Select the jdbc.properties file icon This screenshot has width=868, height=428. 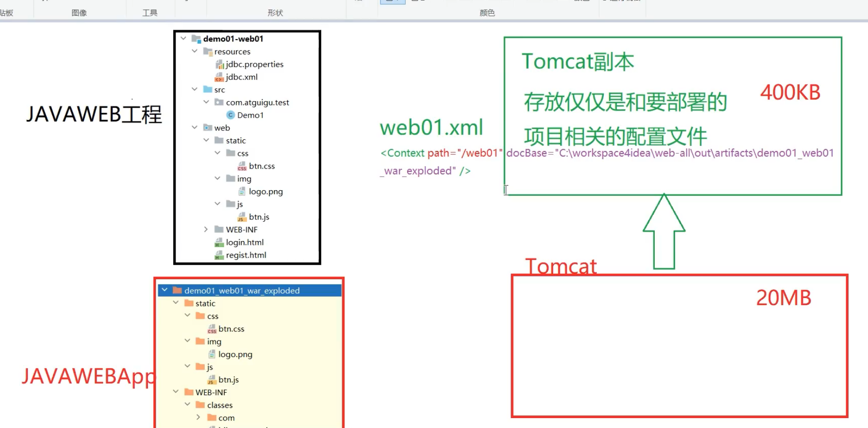pyautogui.click(x=219, y=64)
